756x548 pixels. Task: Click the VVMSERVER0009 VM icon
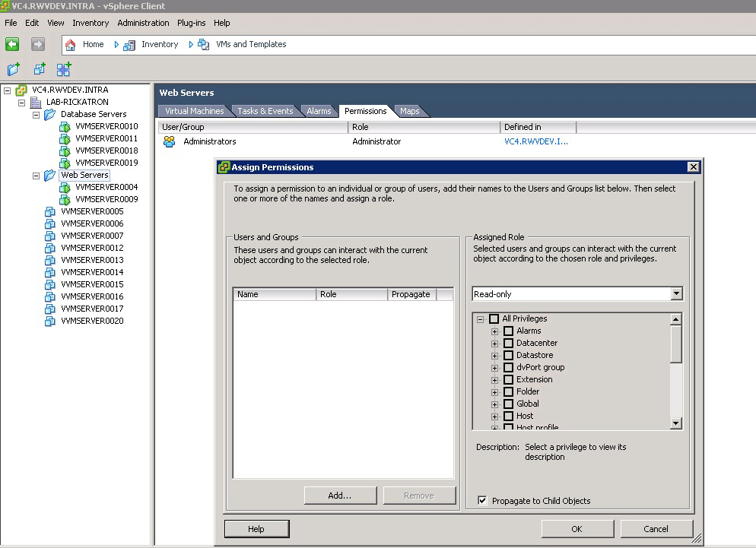(x=65, y=200)
